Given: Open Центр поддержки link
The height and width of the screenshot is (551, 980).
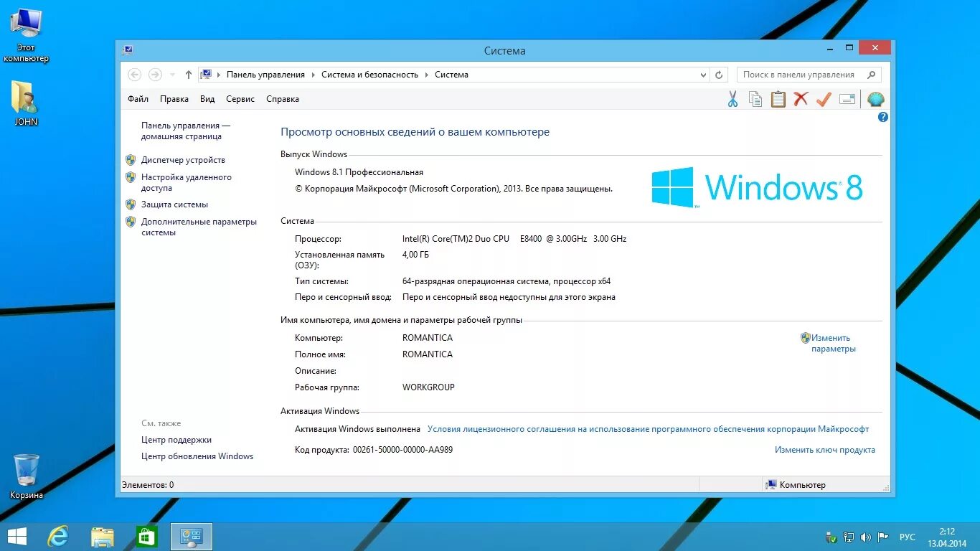Looking at the screenshot, I should coord(176,440).
